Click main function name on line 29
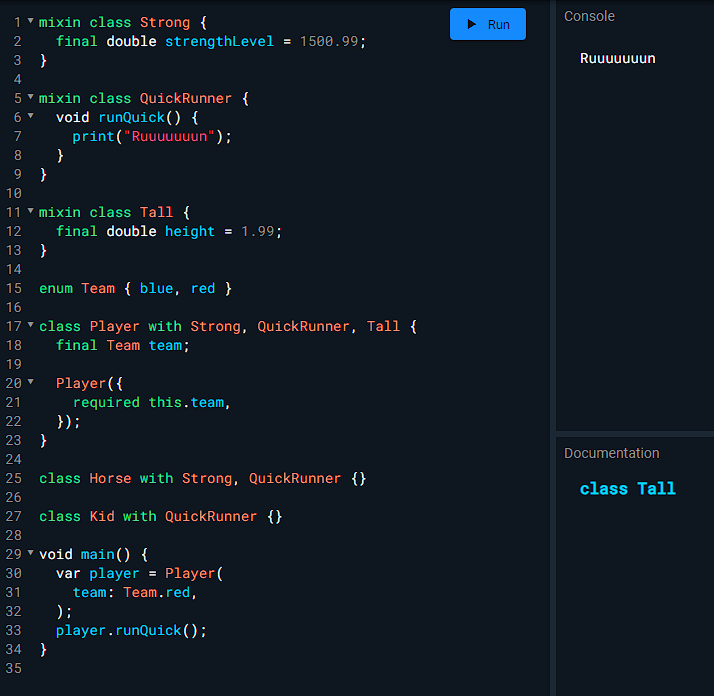 pos(97,554)
